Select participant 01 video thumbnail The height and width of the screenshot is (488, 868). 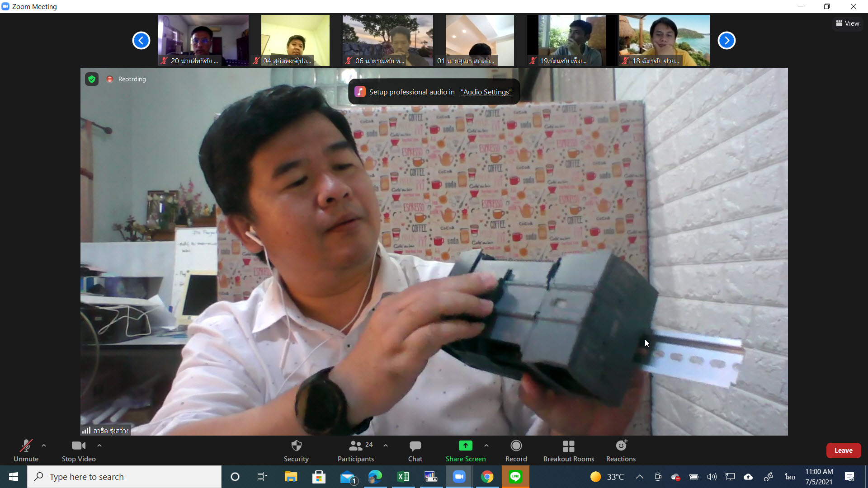pos(480,40)
